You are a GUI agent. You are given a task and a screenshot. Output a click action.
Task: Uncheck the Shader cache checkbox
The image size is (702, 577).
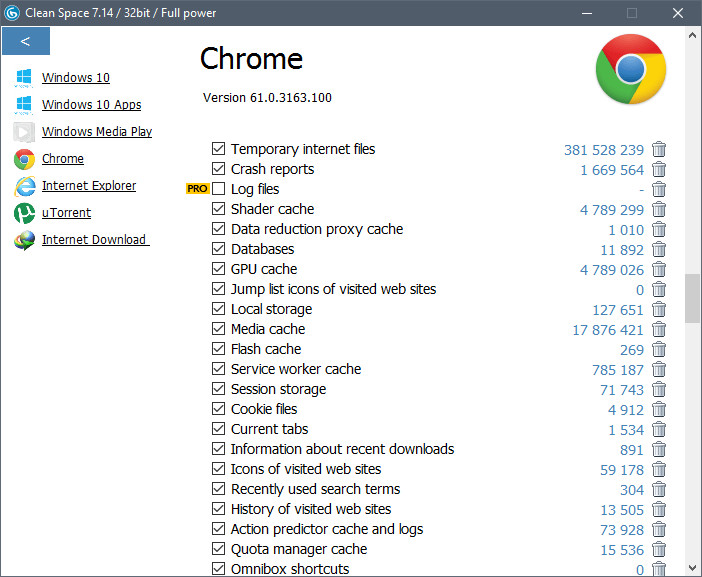(218, 208)
